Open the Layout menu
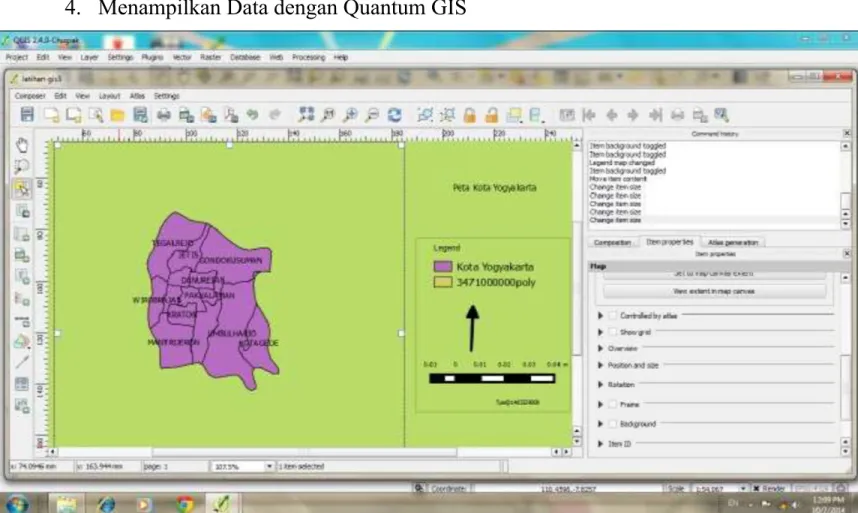The image size is (858, 513). coord(109,96)
